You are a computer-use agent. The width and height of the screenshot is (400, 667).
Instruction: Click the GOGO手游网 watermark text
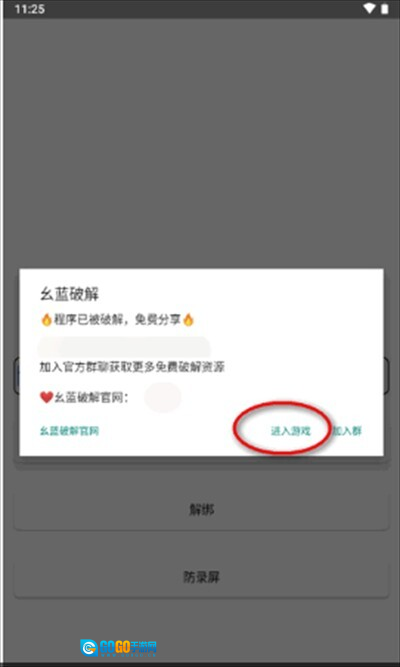pos(128,648)
